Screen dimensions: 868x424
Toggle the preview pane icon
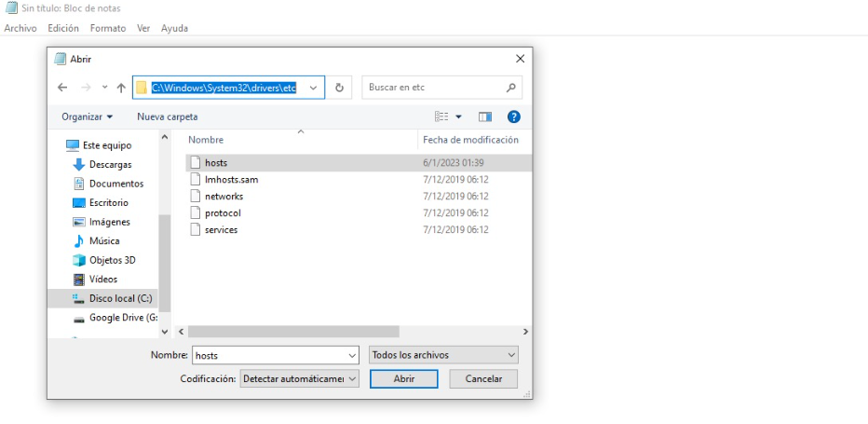pos(485,116)
